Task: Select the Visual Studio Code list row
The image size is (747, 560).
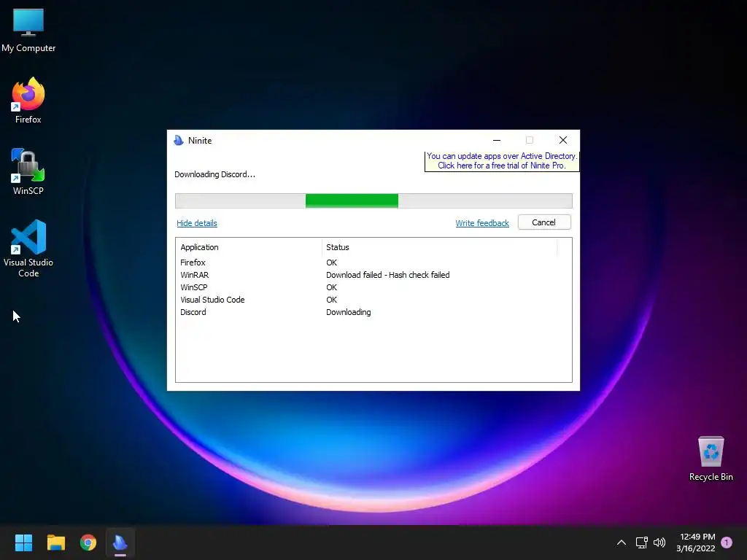Action: 373,300
